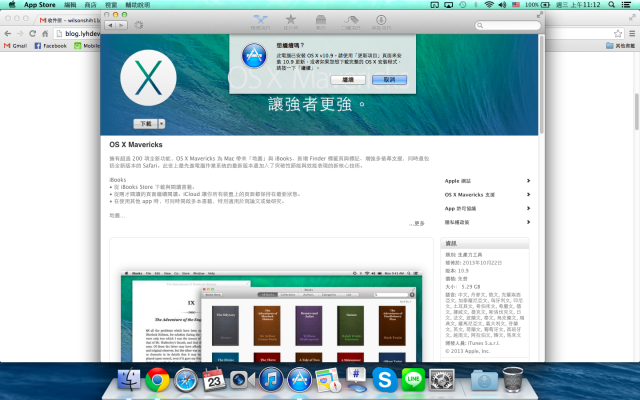The image size is (640, 400).
Task: Click the Wi-Fi status icon in the menu bar
Action: 489,5
